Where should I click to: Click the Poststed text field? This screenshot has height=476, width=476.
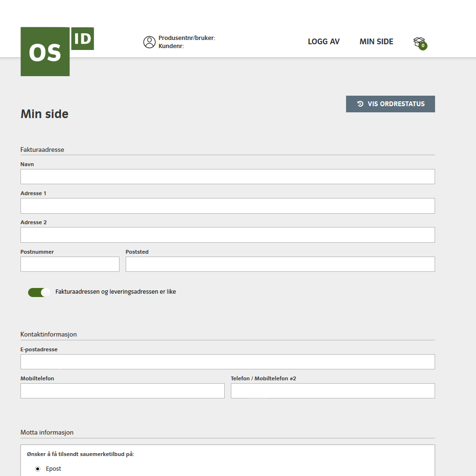pyautogui.click(x=280, y=264)
